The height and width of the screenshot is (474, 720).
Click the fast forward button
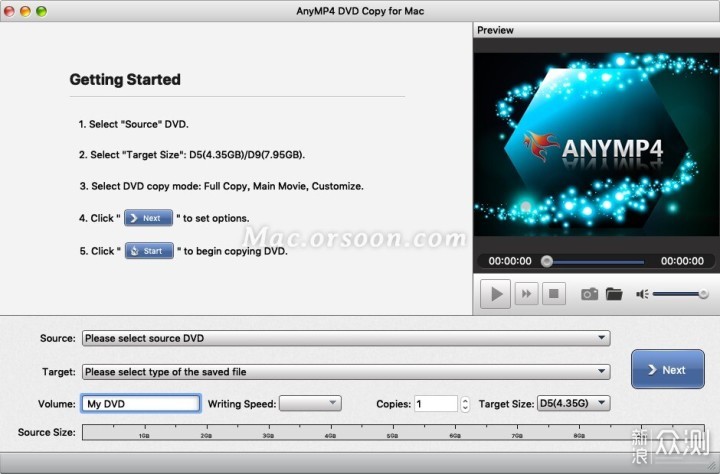click(x=526, y=293)
